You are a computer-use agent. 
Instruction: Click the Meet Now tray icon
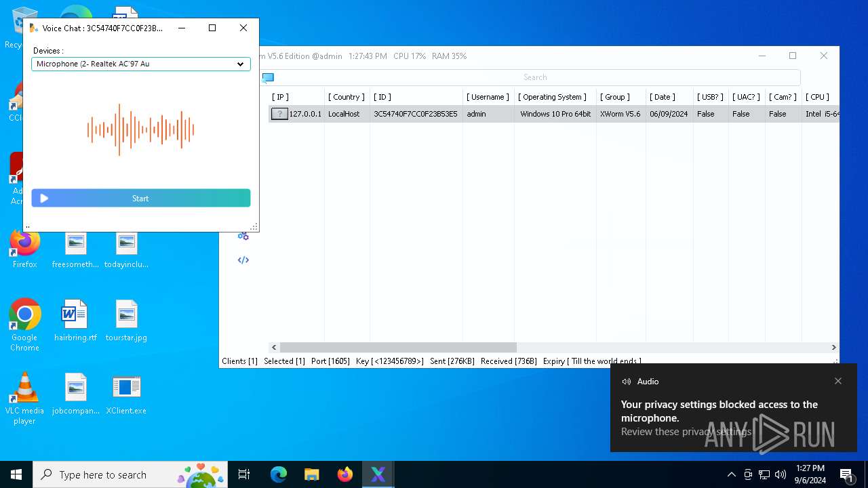[x=748, y=474]
